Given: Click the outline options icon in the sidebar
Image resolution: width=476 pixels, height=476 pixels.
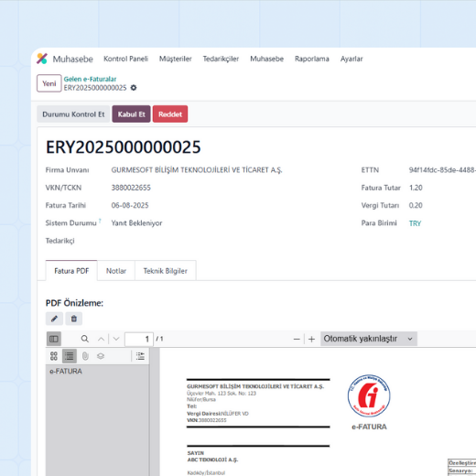Looking at the screenshot, I should coord(140,356).
